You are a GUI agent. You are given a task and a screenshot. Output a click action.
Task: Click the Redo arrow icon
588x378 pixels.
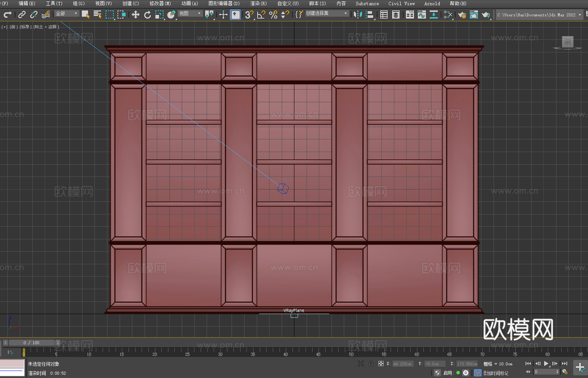[7, 14]
